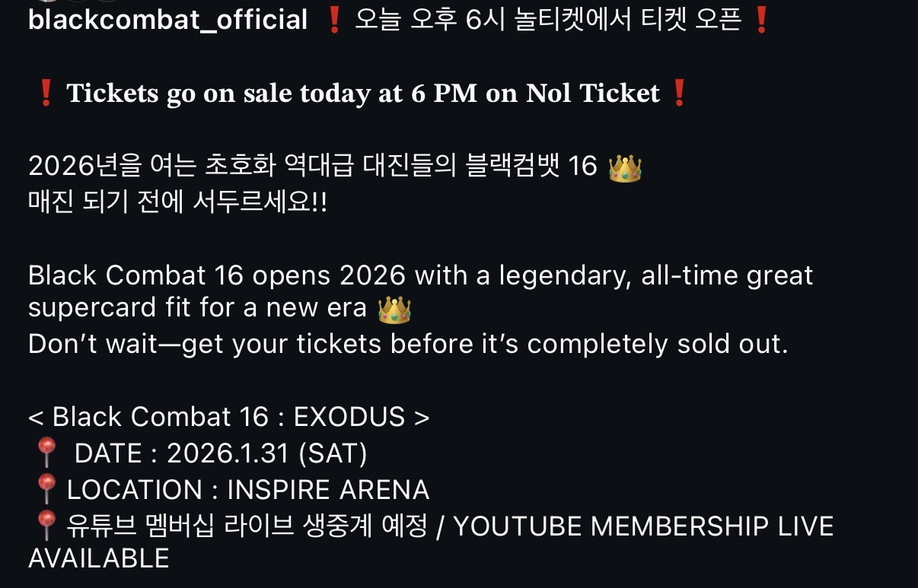Click the red exclamation after 티켓 오픈

coord(760,20)
